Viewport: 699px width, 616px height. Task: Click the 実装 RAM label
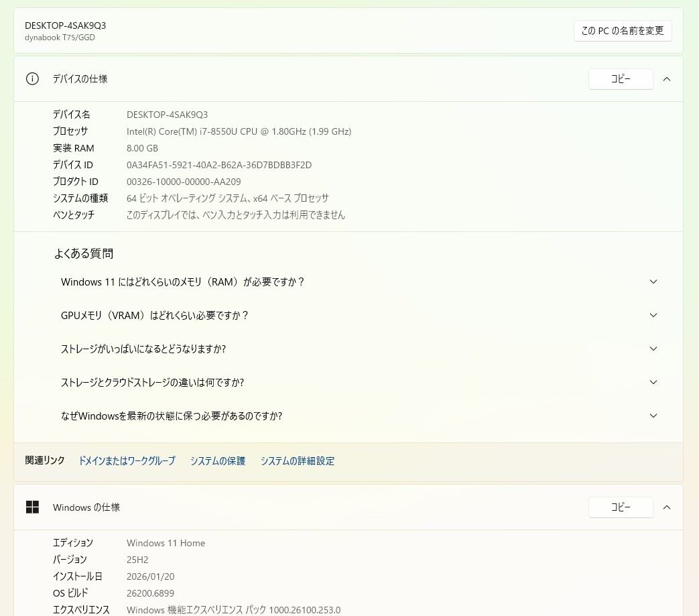click(x=74, y=148)
